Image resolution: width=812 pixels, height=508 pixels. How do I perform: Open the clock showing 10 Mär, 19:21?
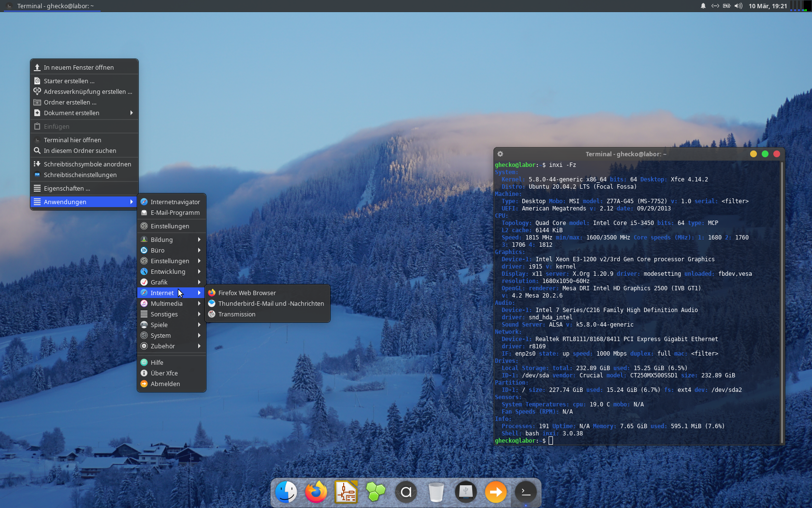(x=768, y=6)
